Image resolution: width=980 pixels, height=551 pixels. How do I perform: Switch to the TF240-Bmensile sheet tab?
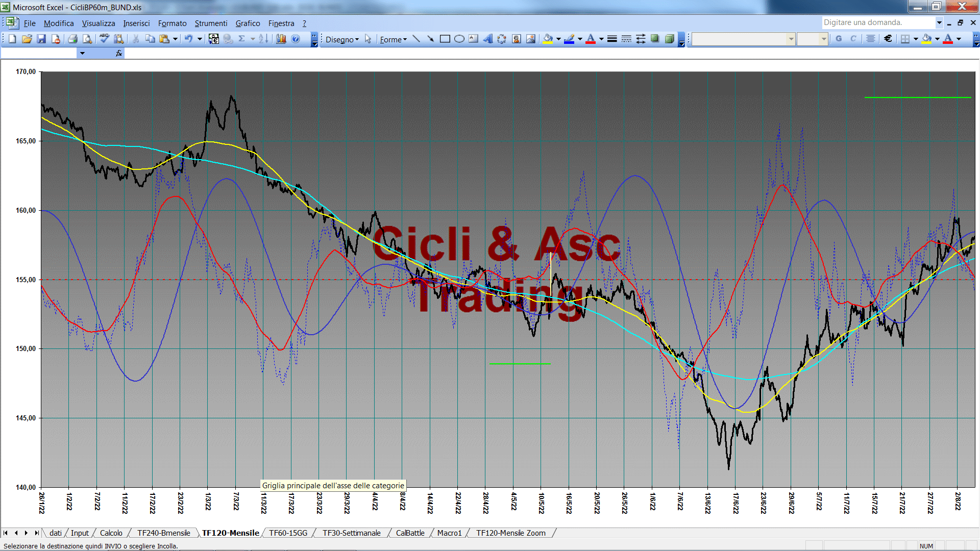coord(163,533)
